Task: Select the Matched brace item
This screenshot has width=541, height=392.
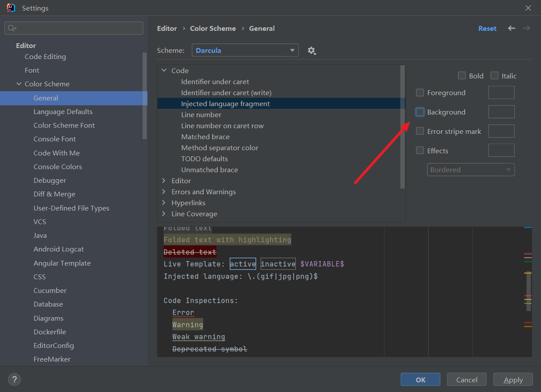Action: [x=205, y=137]
